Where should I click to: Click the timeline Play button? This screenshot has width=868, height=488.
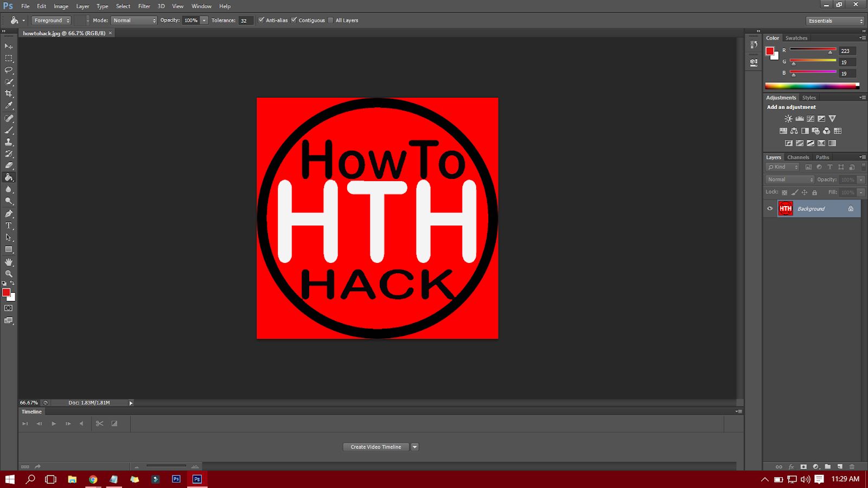[x=54, y=423]
